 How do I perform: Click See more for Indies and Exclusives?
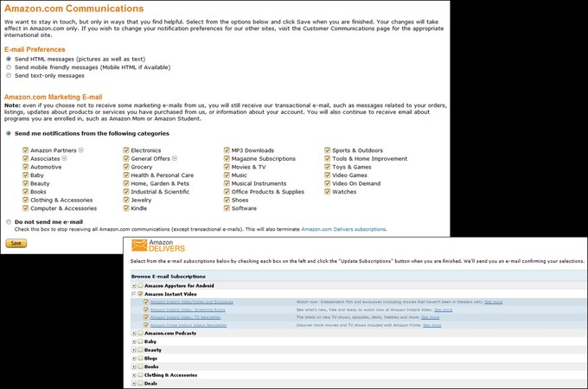[x=493, y=302]
